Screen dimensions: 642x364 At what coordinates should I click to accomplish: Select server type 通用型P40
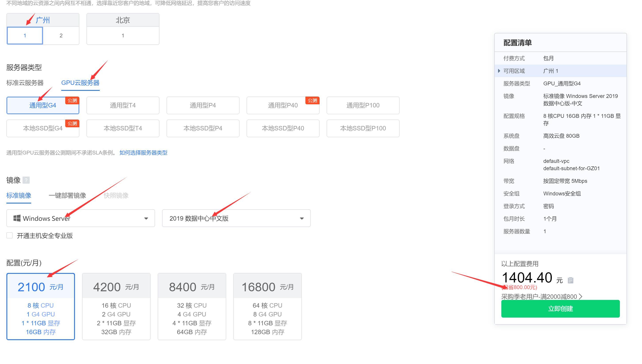point(283,105)
